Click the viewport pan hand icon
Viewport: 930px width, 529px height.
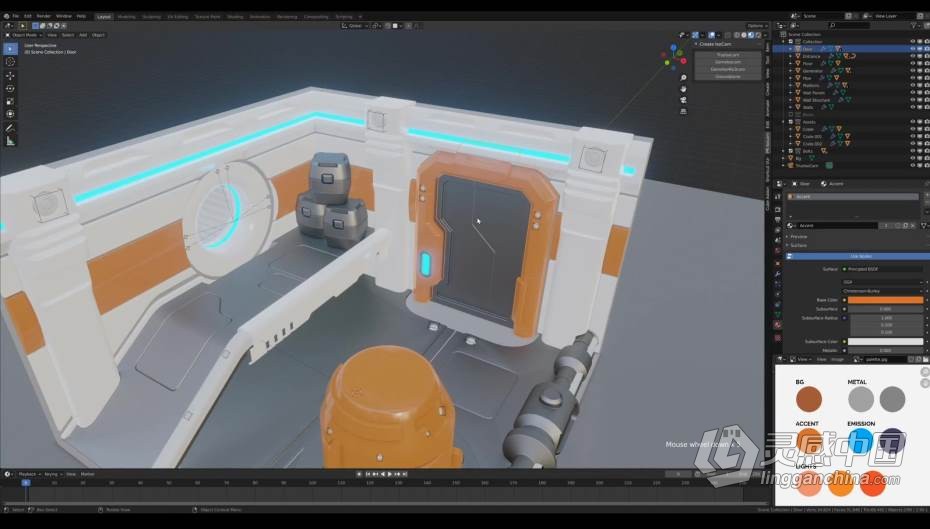tap(683, 89)
